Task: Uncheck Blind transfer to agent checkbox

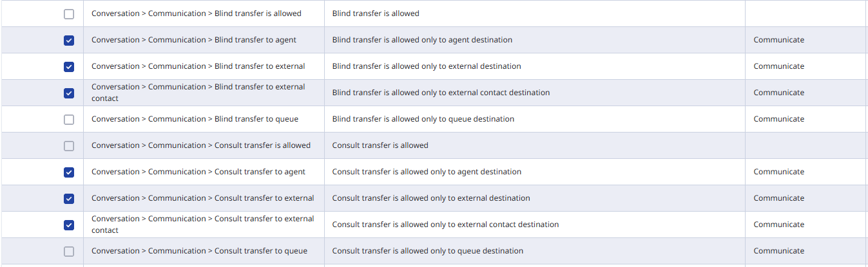Action: point(69,41)
